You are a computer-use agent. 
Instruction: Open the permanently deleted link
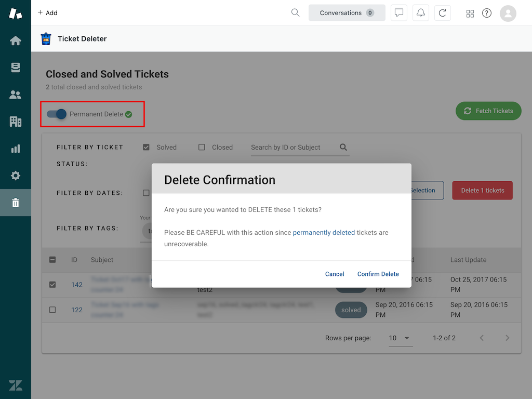[x=324, y=232]
